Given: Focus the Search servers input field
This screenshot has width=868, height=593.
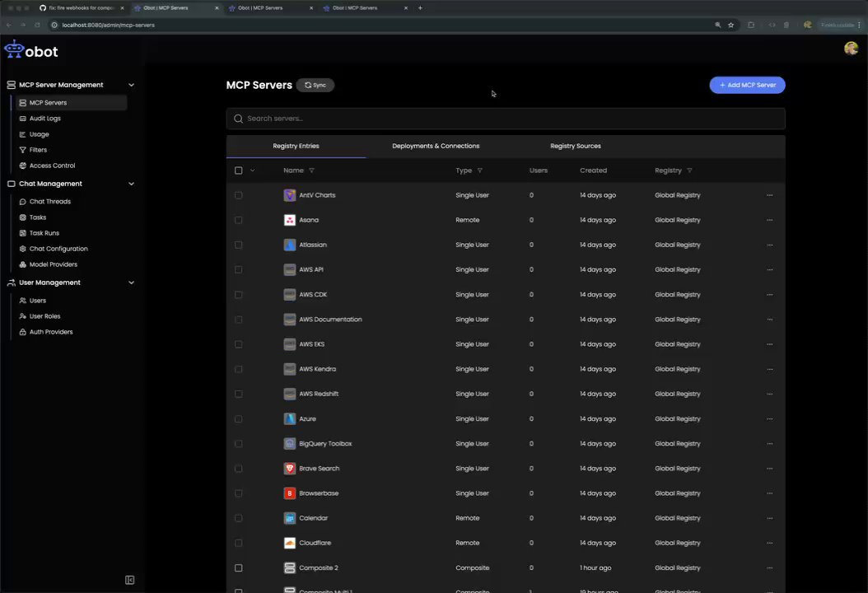Looking at the screenshot, I should click(506, 119).
